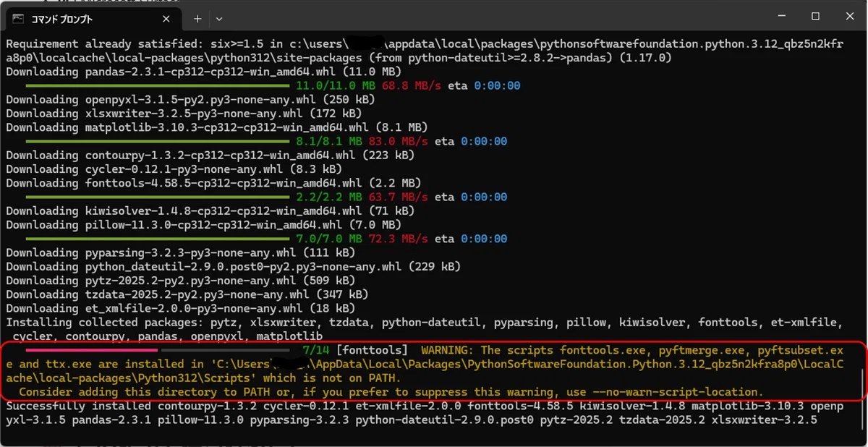Click the '[fonttools]' label in warning line
Image resolution: width=868 pixels, height=447 pixels.
click(372, 349)
